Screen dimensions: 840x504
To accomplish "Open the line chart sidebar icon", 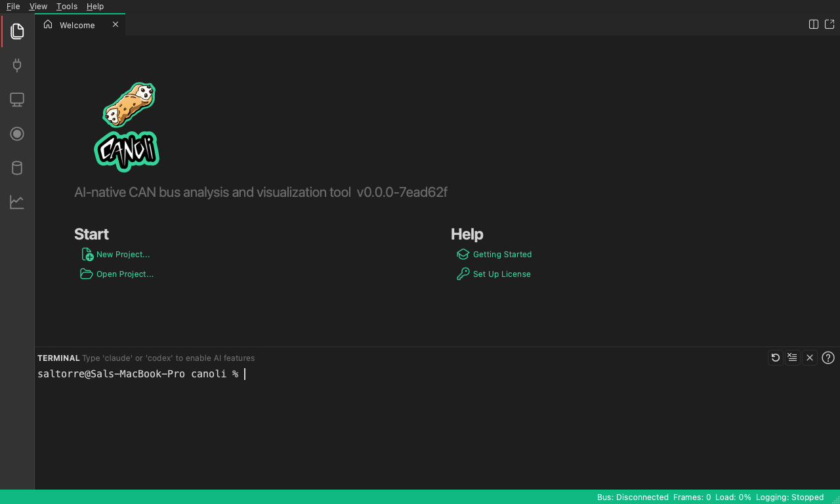I will tap(17, 202).
